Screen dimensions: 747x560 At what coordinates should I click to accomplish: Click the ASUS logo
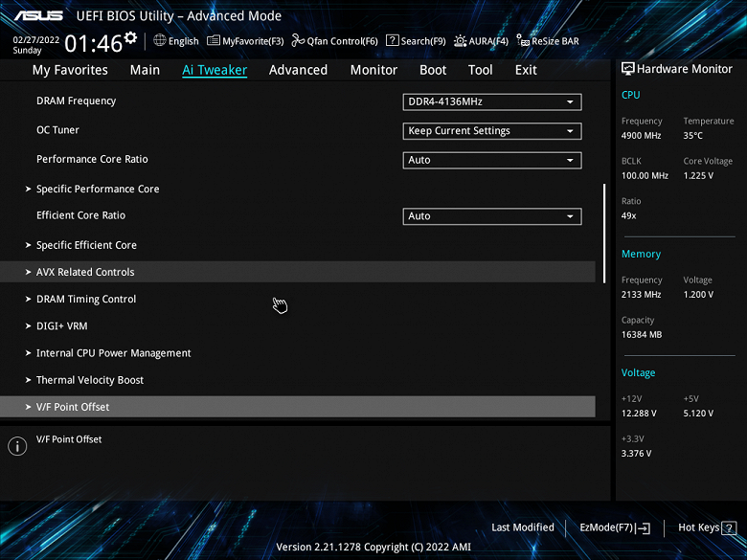coord(38,15)
